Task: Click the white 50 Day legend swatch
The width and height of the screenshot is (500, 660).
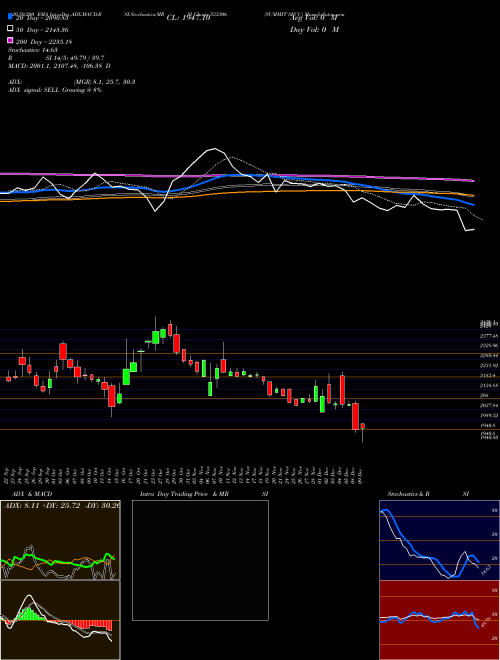Action: click(x=11, y=29)
